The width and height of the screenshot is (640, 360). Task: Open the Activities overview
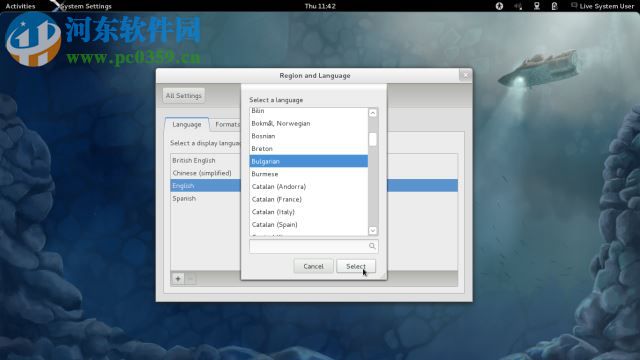[20, 6]
